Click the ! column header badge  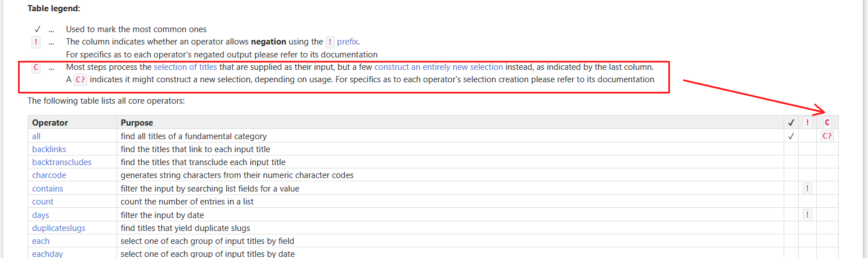coord(807,122)
